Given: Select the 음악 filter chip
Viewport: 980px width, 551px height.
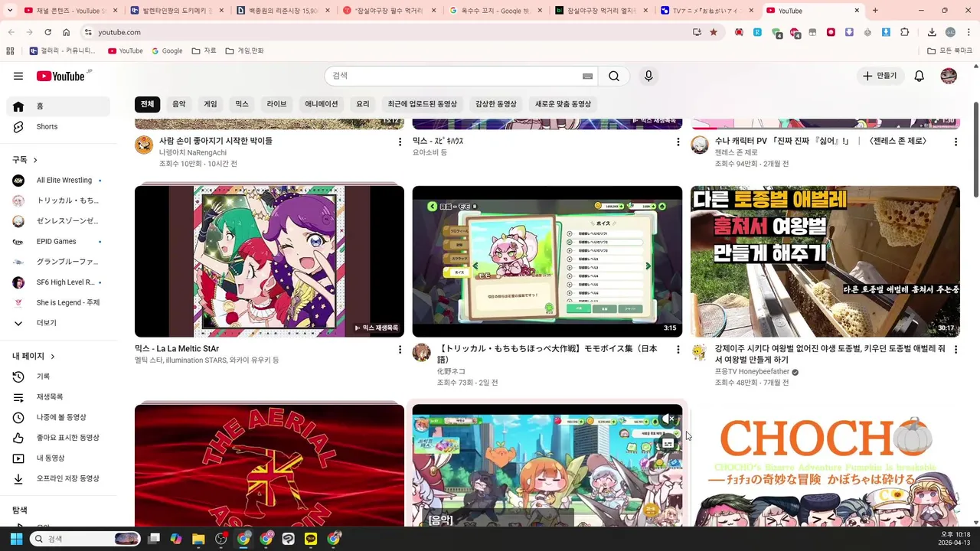Looking at the screenshot, I should (x=178, y=104).
